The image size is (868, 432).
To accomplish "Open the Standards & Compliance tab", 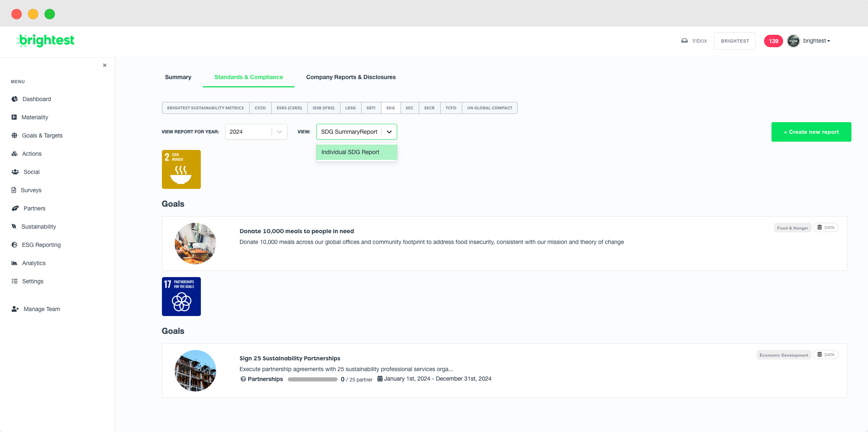I will pos(248,77).
